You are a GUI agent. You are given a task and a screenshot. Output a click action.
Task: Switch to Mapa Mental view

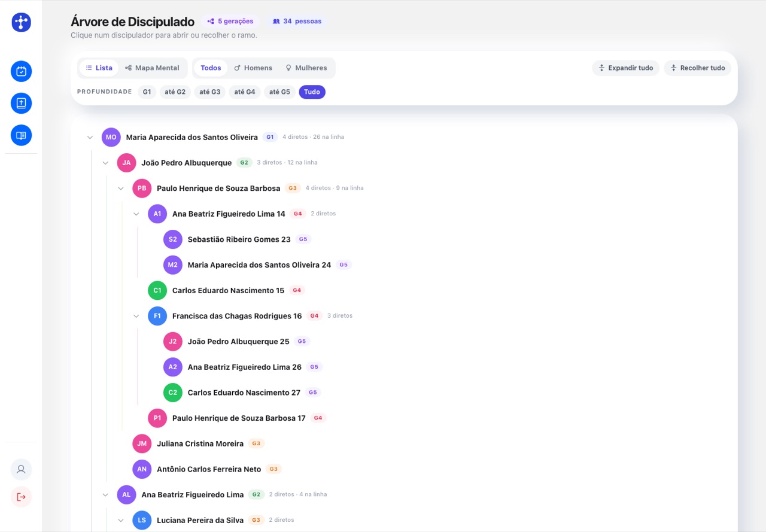point(152,68)
